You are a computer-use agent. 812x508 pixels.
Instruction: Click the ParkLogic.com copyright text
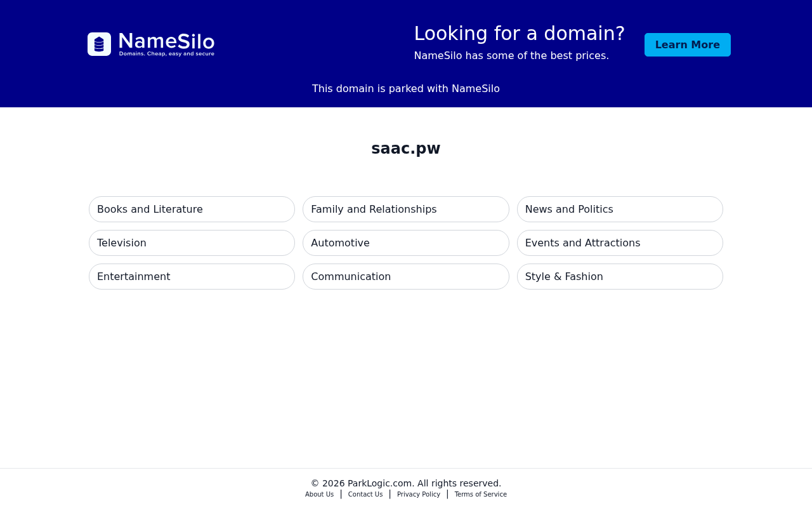(406, 483)
